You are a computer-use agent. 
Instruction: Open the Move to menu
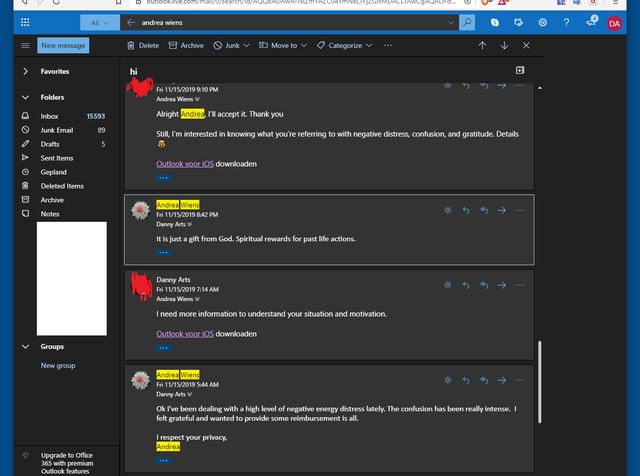[x=282, y=45]
